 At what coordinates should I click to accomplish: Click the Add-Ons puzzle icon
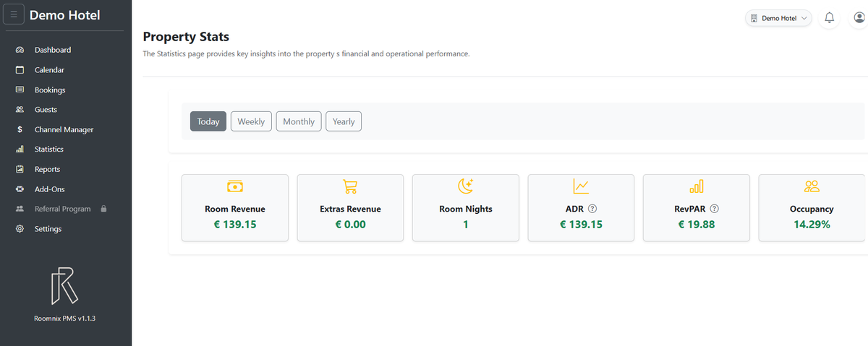20,189
